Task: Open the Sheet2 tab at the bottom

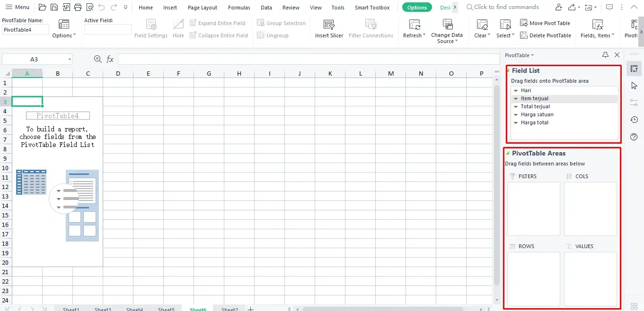Action: [229, 308]
